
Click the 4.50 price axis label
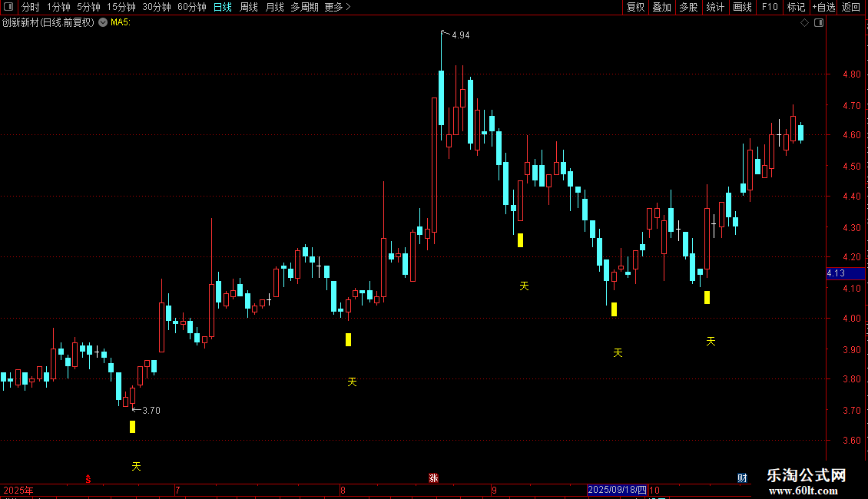point(851,166)
